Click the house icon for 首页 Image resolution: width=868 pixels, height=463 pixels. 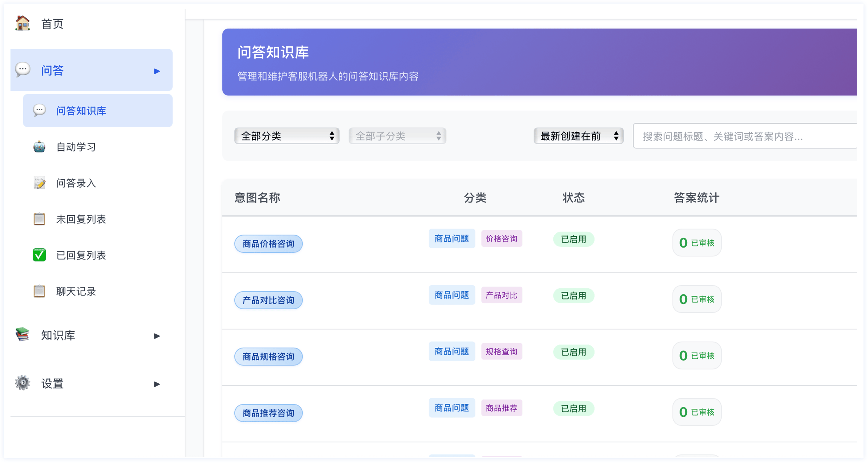(22, 23)
